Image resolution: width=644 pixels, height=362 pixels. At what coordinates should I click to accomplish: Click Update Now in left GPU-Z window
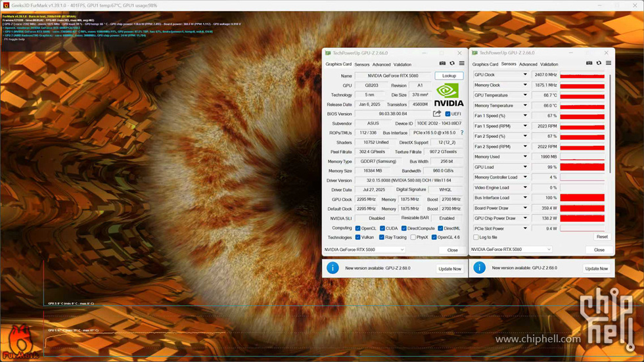[449, 269]
